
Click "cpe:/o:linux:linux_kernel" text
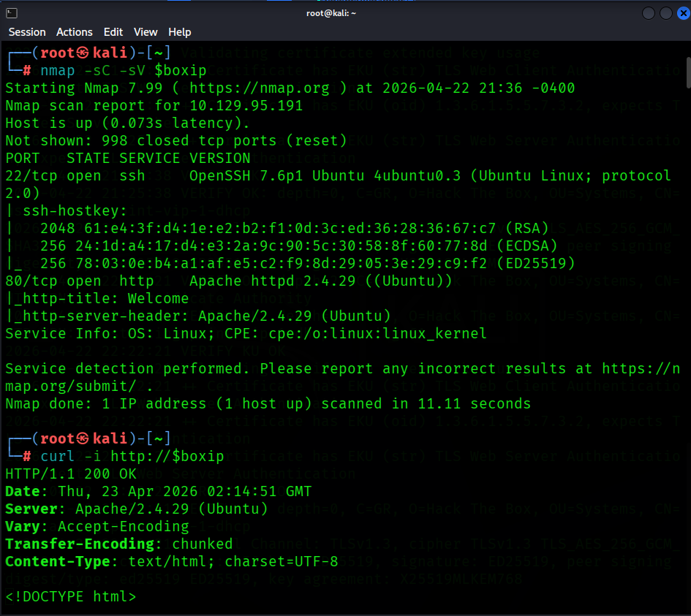(377, 334)
